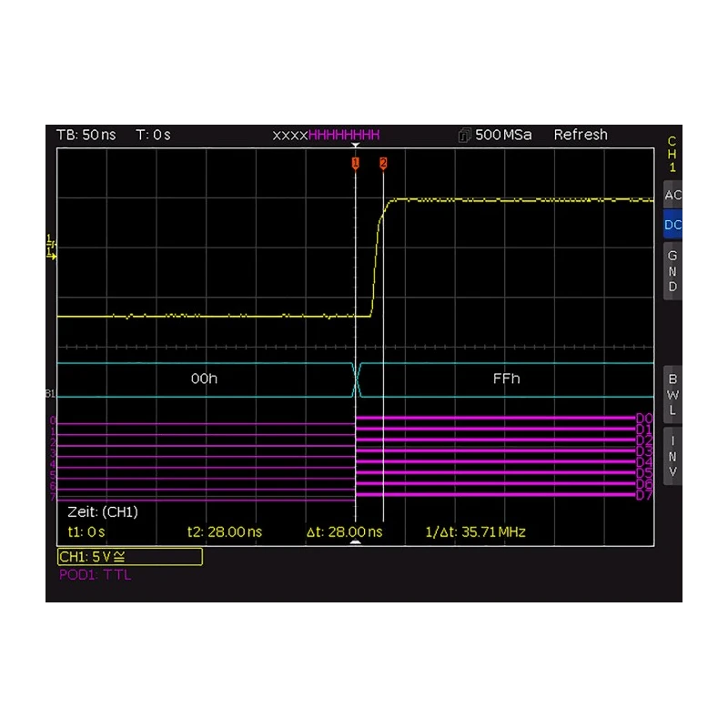Click the D1 logic channel label
This screenshot has width=728, height=728.
tap(644, 429)
